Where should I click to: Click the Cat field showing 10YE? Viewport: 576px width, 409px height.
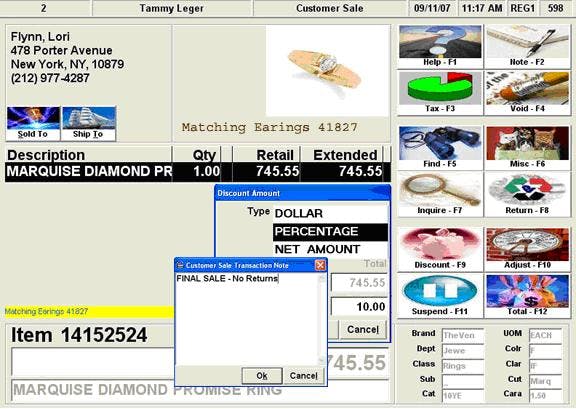pos(463,396)
